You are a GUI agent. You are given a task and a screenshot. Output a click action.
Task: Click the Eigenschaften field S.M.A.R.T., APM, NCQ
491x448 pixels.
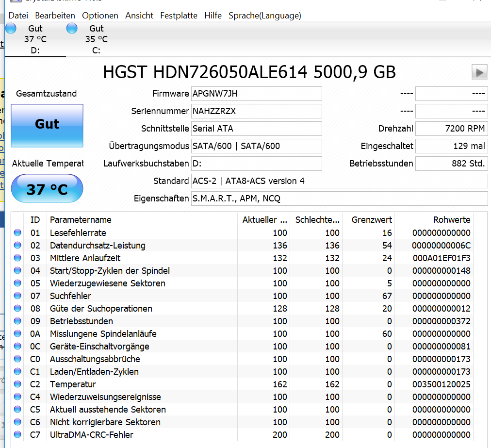tap(340, 199)
